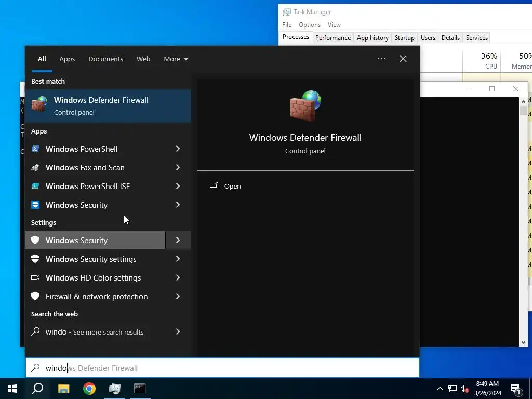
Task: Switch to Task Manager Users tab
Action: [428, 37]
